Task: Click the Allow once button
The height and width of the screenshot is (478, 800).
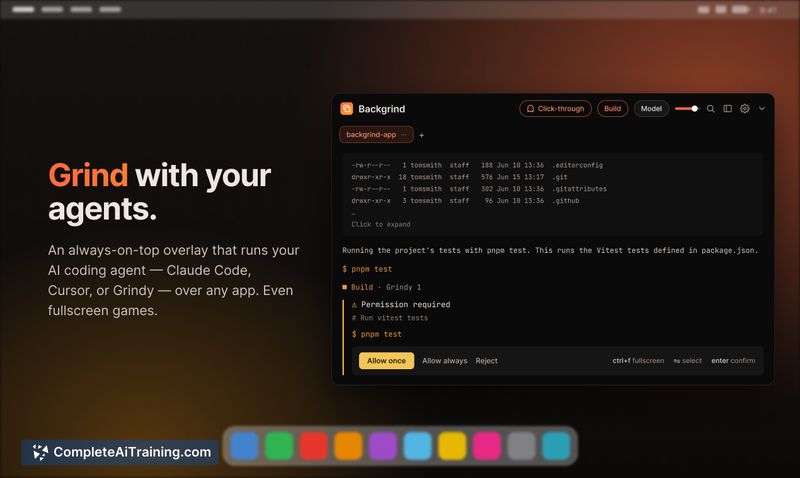Action: click(386, 361)
